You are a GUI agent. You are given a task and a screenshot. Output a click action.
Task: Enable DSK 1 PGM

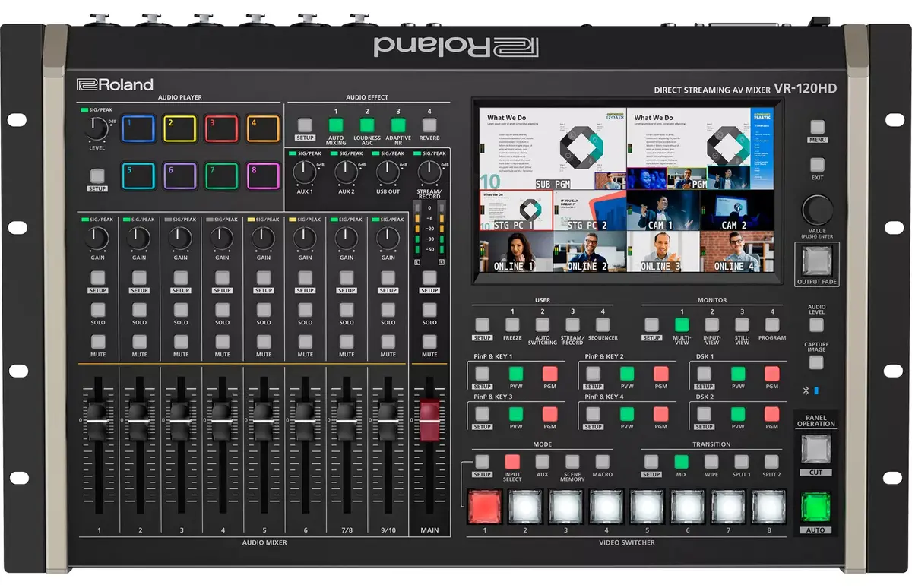coord(772,374)
